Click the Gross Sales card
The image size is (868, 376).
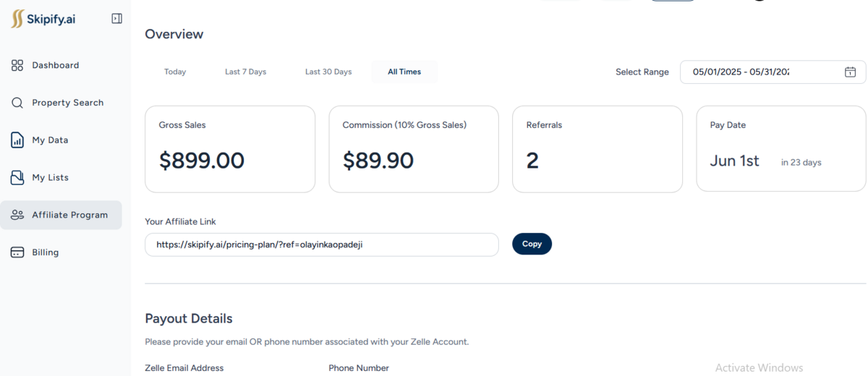230,149
